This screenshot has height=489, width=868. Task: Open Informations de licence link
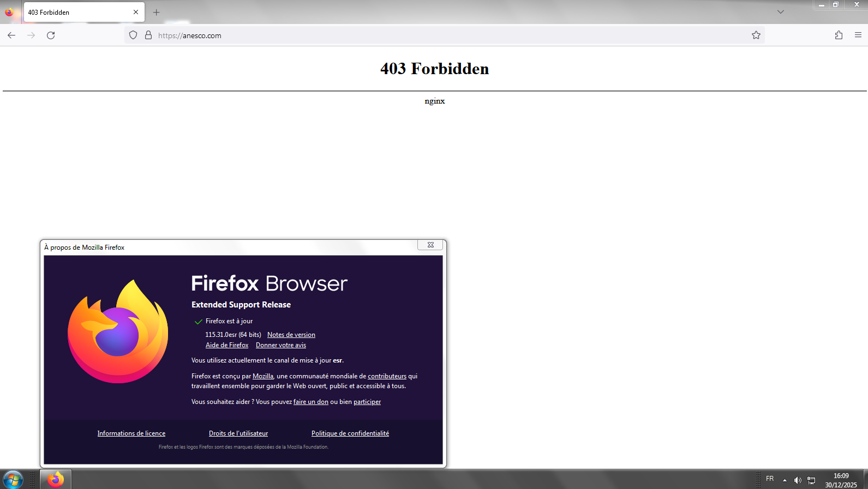(131, 433)
